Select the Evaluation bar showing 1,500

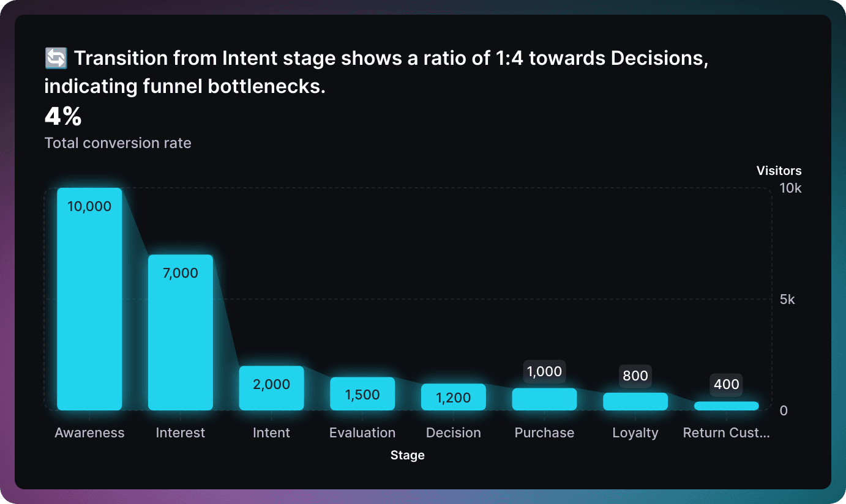362,393
